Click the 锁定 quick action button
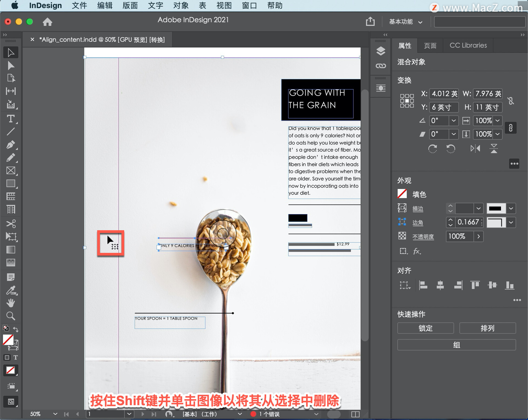The width and height of the screenshot is (528, 420). 425,328
